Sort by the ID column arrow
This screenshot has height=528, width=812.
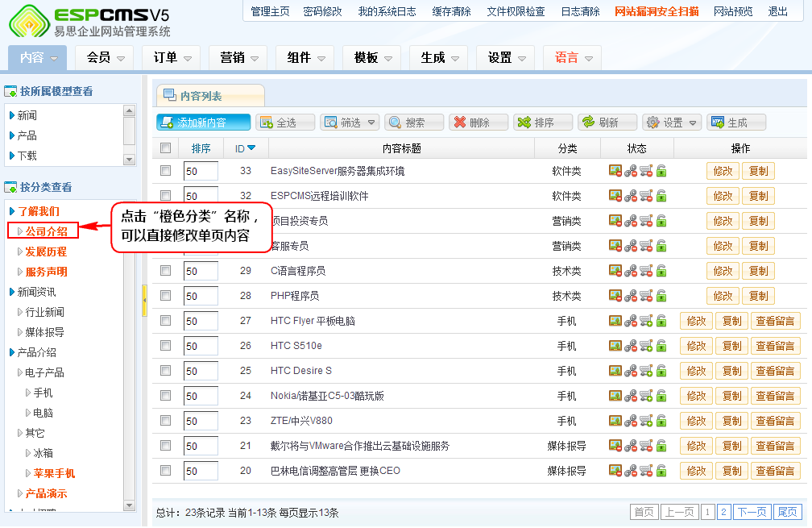(251, 148)
